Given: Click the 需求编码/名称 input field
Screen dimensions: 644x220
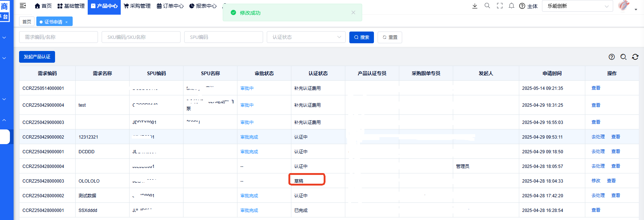Looking at the screenshot, I should click(x=58, y=37).
